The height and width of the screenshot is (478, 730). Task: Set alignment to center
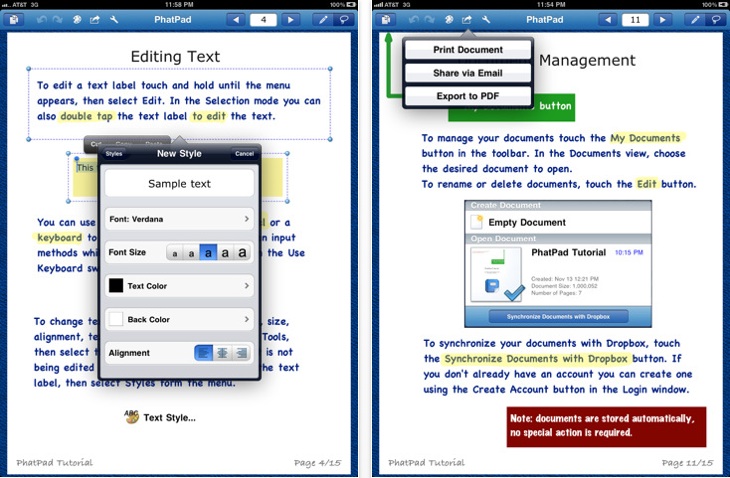[x=223, y=353]
